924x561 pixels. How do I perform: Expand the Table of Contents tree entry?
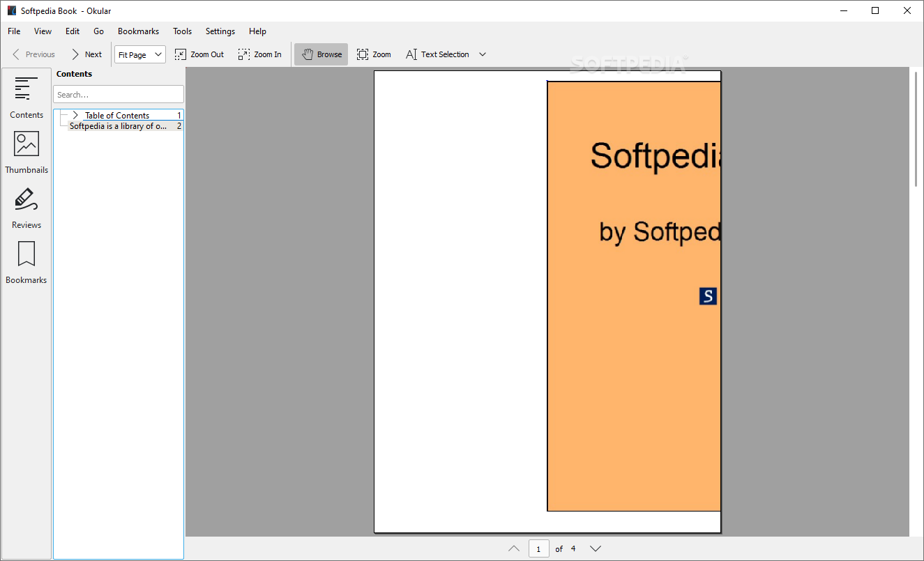(75, 115)
